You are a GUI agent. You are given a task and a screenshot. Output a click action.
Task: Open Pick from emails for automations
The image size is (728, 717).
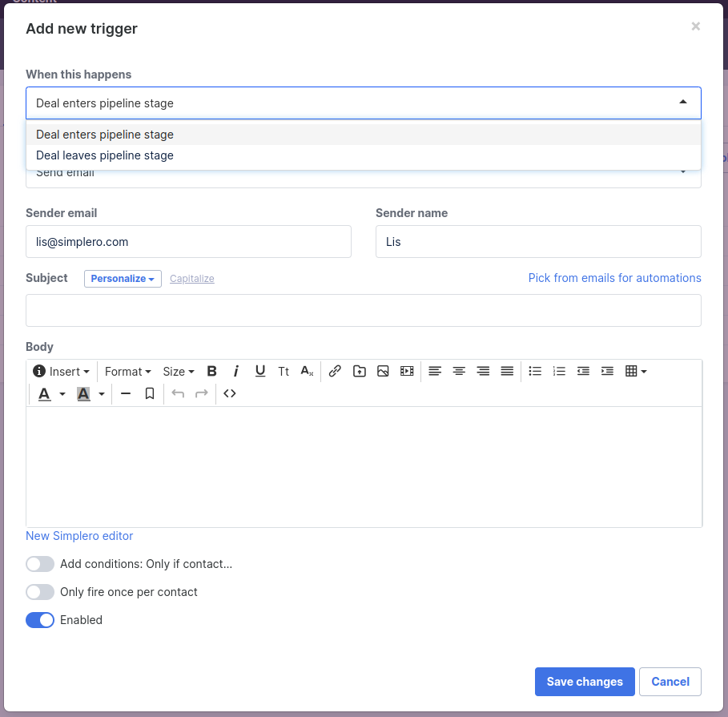pyautogui.click(x=615, y=278)
